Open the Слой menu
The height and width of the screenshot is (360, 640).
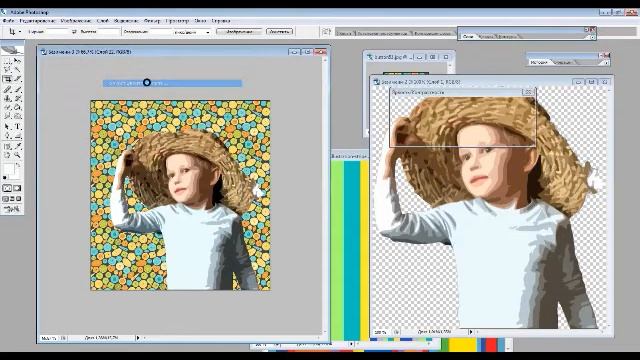coord(102,20)
